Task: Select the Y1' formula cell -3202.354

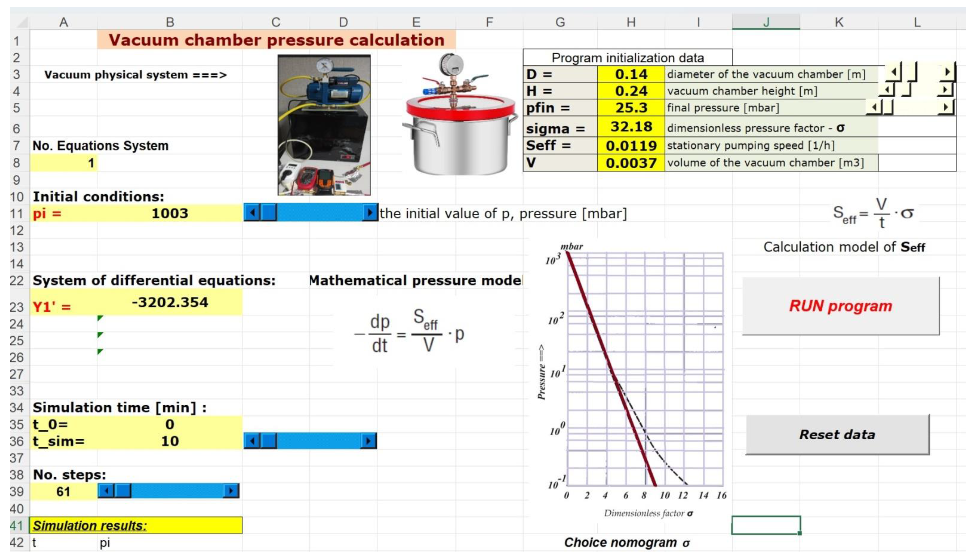Action: (x=170, y=303)
